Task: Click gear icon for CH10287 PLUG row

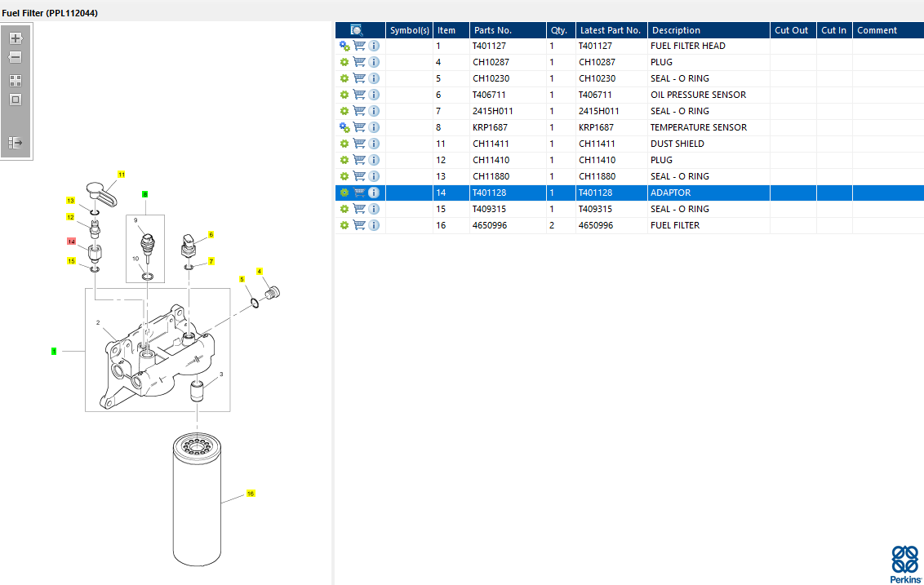Action: (344, 62)
